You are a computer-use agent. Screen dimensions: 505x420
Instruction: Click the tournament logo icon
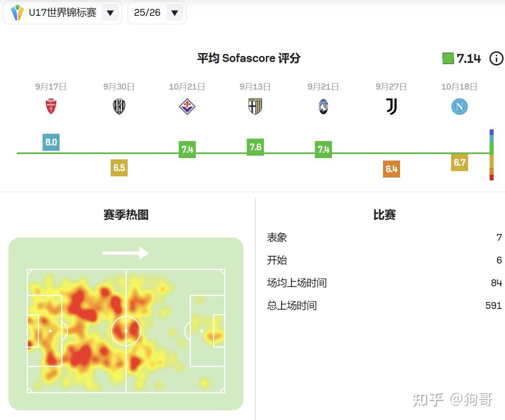pyautogui.click(x=17, y=13)
